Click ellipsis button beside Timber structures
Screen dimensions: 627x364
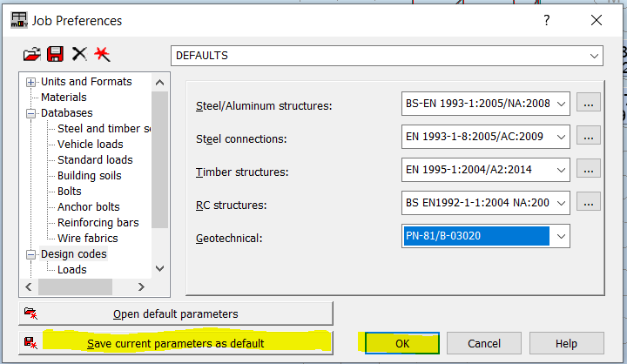pos(588,170)
